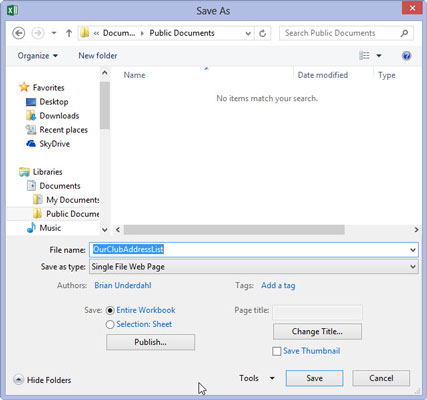Open the Tools dropdown menu

(257, 378)
